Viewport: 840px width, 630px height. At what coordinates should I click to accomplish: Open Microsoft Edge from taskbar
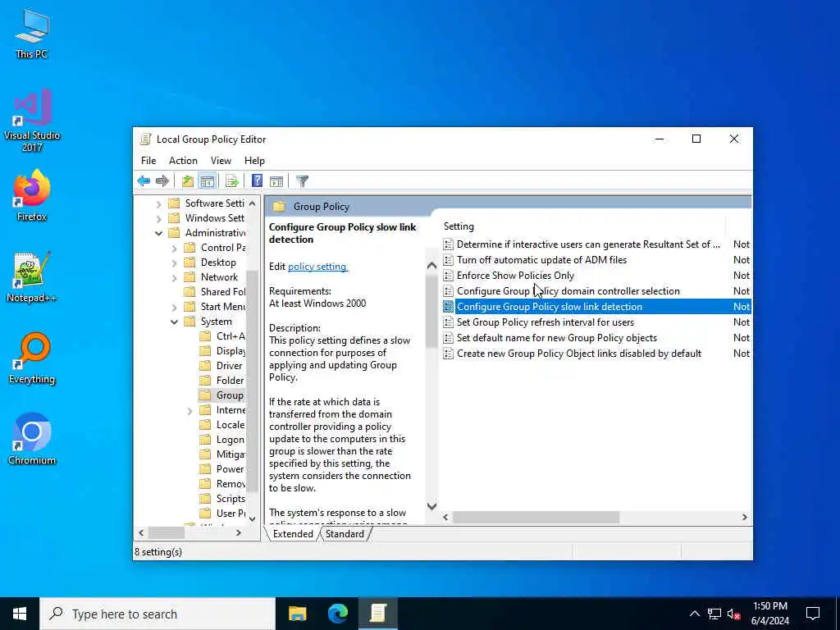337,614
